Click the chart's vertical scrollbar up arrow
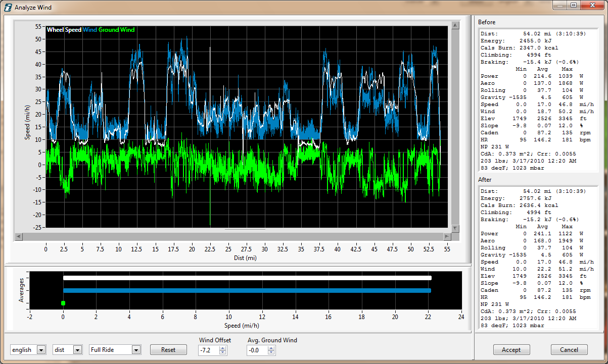608x364 pixels. pyautogui.click(x=455, y=24)
